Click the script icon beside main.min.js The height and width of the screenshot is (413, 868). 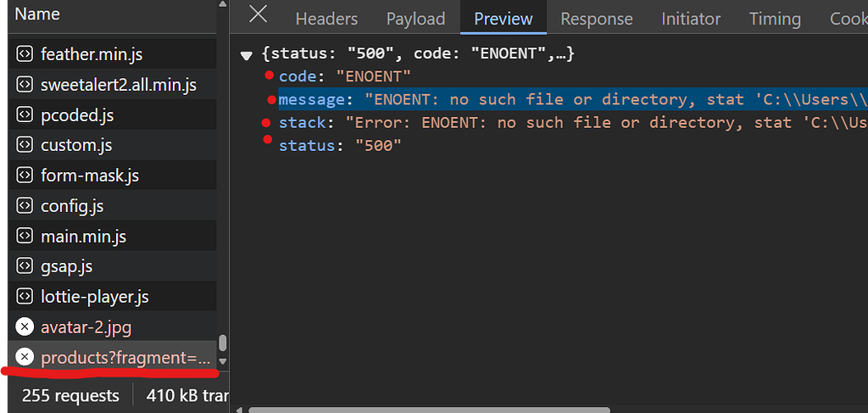click(x=25, y=237)
